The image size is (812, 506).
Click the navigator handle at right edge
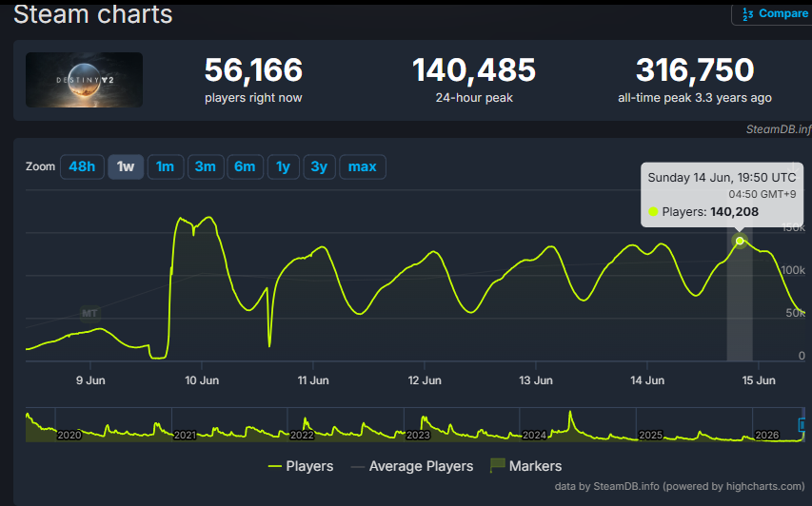tap(802, 425)
